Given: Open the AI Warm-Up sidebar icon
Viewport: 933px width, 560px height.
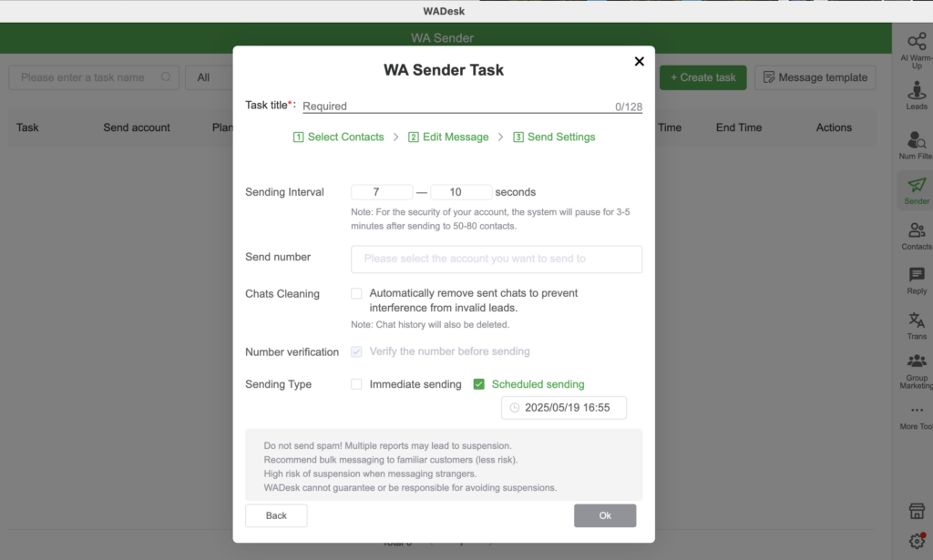Looking at the screenshot, I should (917, 43).
